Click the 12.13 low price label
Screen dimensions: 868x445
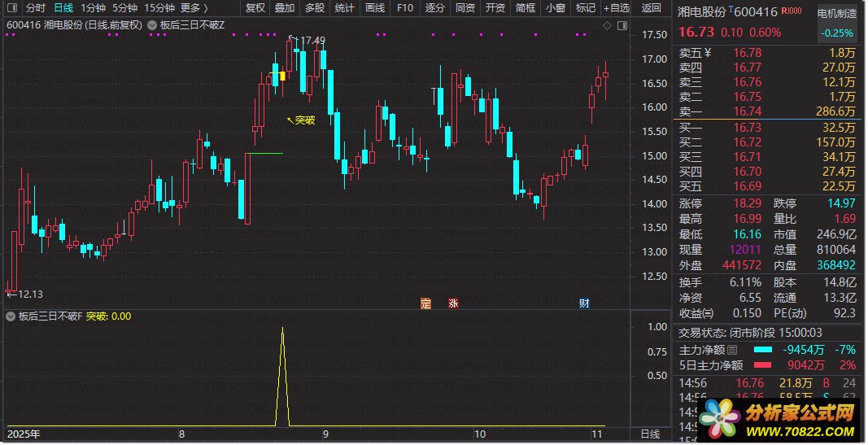30,294
